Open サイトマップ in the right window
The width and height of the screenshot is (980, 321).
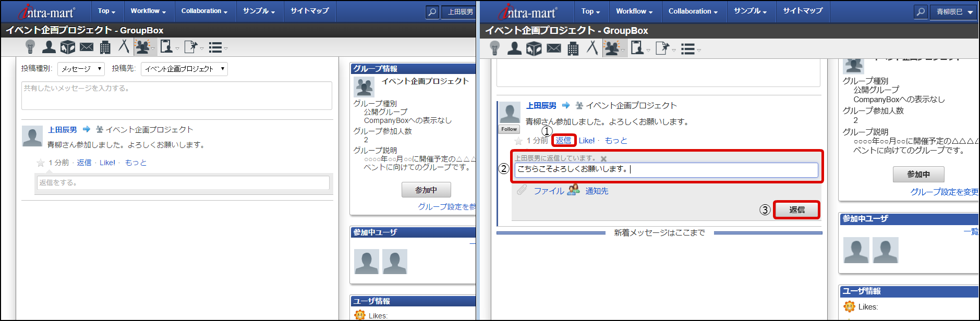803,11
